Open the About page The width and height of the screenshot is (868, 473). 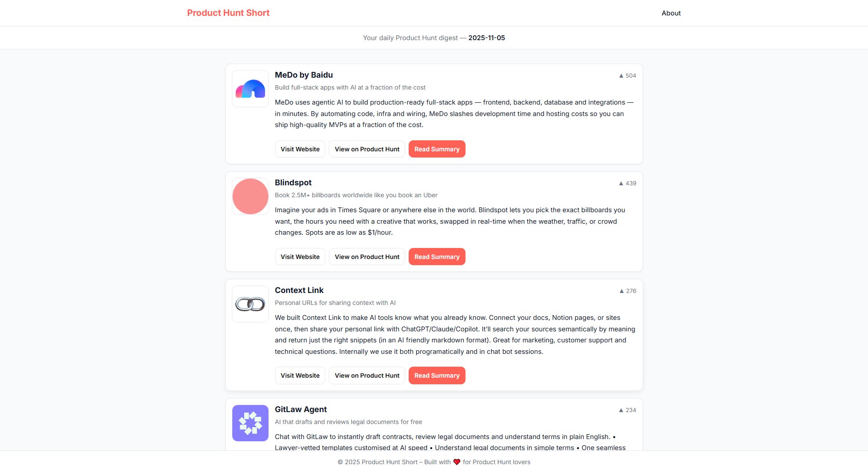[671, 13]
